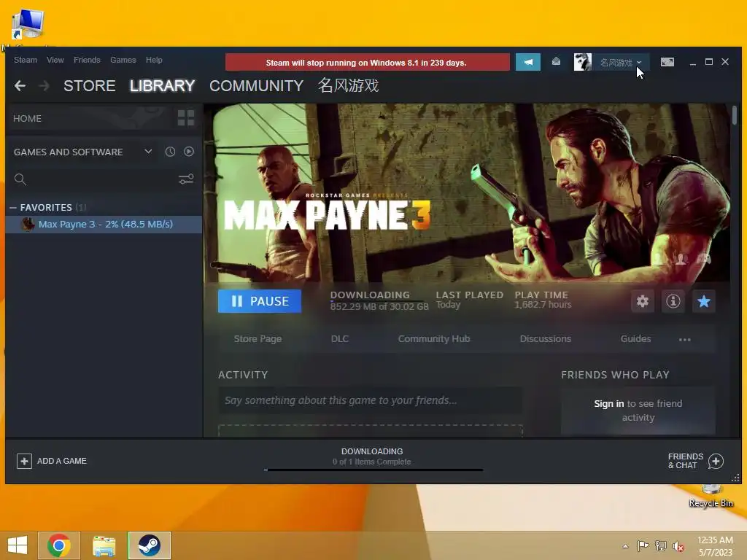Open the Action Center flag icon
This screenshot has width=747, height=560.
coord(643,546)
